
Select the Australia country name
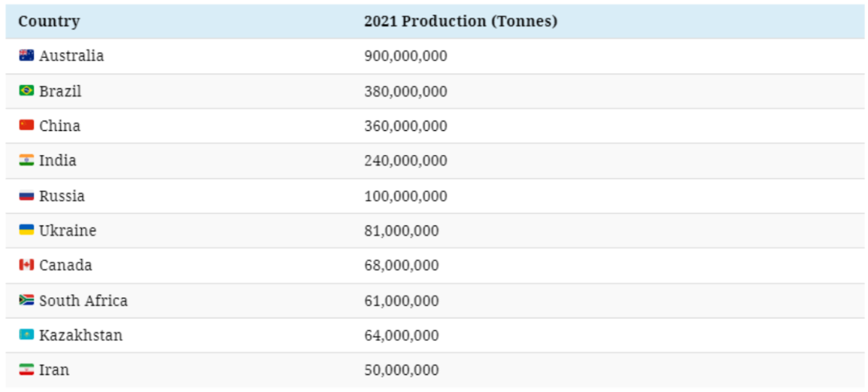[x=72, y=56]
